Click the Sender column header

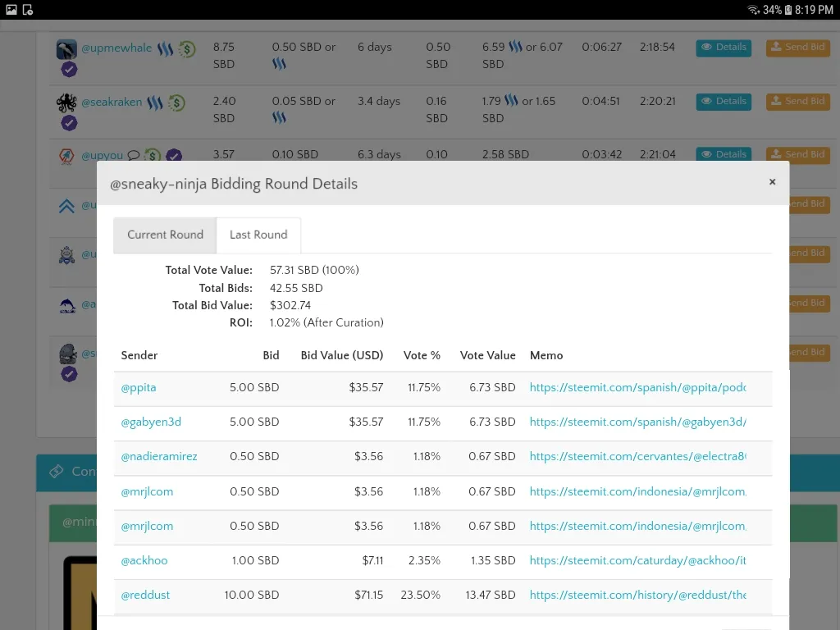(139, 355)
